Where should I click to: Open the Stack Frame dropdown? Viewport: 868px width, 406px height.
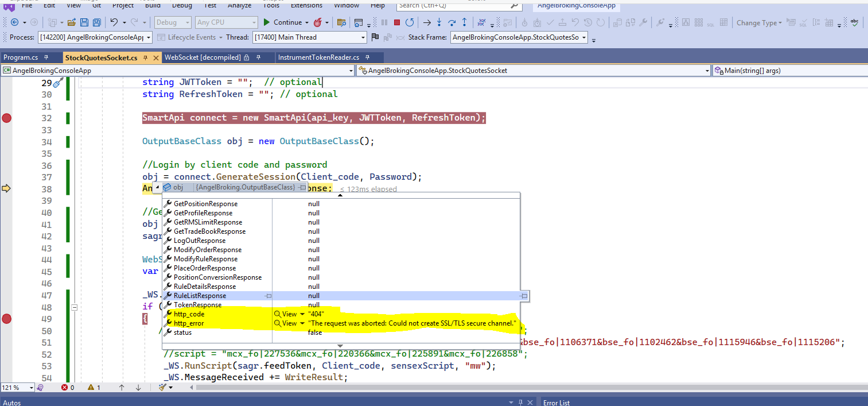click(584, 37)
